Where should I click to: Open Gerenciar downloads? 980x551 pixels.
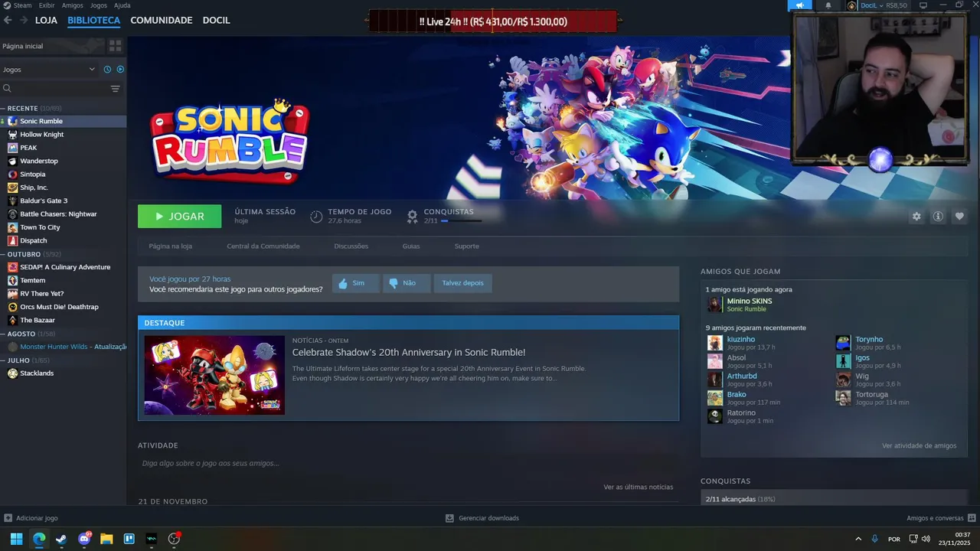[x=482, y=518]
